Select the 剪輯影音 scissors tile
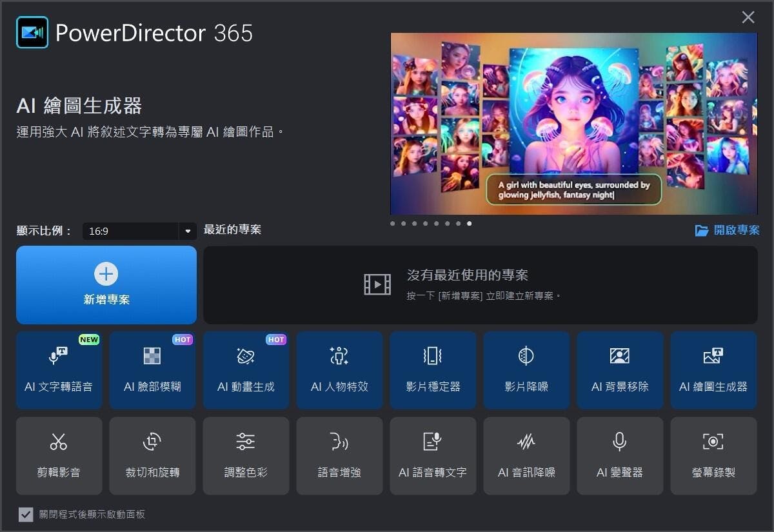Viewport: 774px width, 532px height. [x=59, y=456]
